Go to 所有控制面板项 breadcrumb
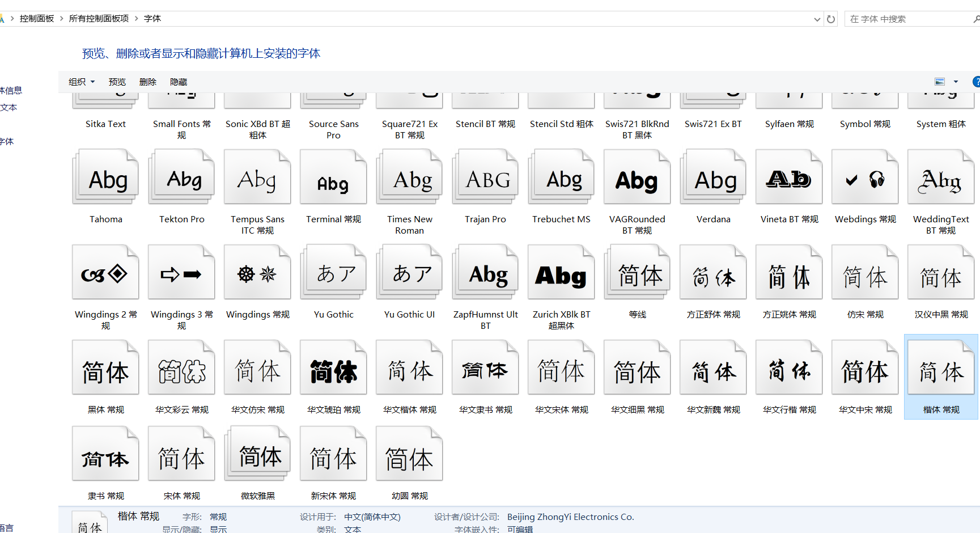The width and height of the screenshot is (980, 533). 99,19
